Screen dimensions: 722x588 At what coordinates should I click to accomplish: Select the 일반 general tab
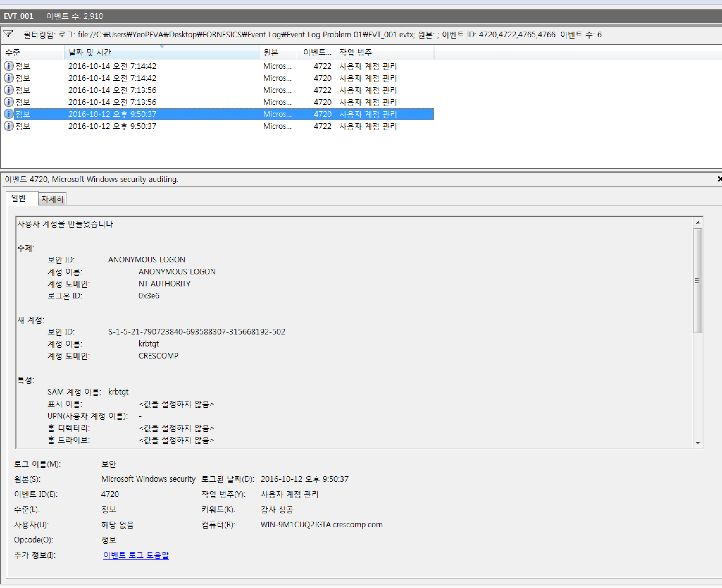(x=19, y=199)
